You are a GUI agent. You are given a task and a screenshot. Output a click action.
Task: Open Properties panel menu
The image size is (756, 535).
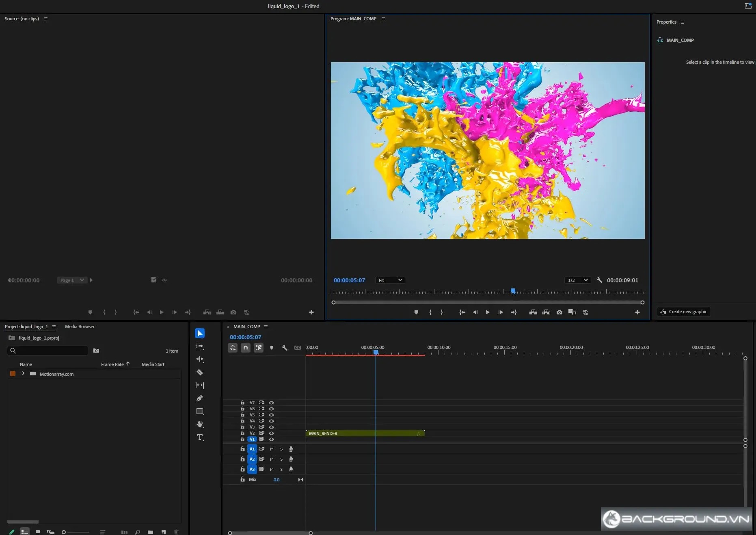pos(682,22)
